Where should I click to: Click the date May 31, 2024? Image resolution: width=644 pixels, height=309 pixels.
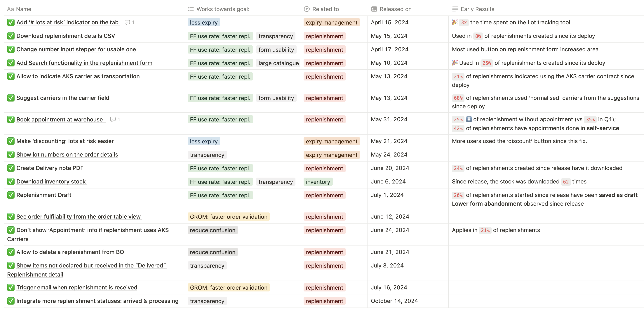coord(389,119)
